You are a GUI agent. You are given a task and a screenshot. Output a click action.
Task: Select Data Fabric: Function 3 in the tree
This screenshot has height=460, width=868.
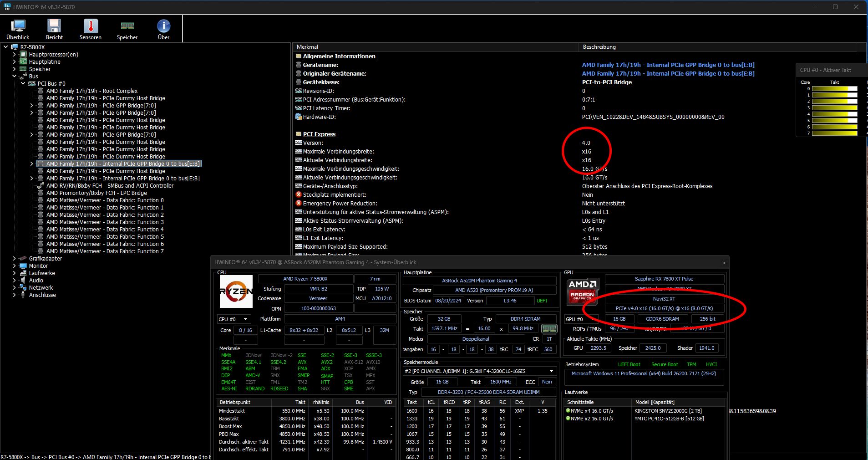[105, 222]
